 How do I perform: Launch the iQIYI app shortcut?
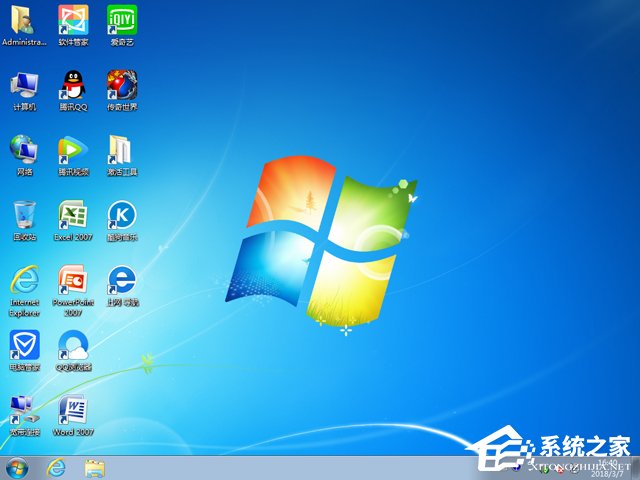121,20
